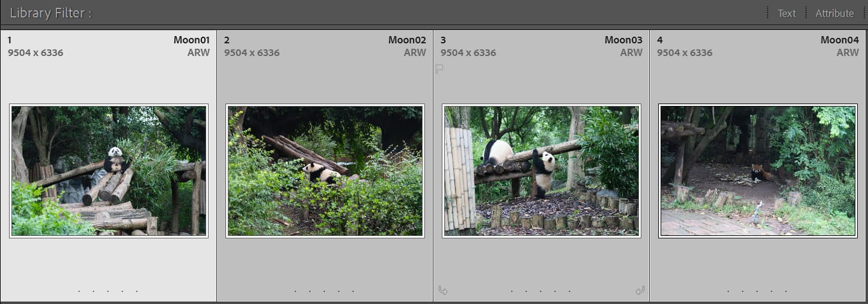The width and height of the screenshot is (868, 304).
Task: Open the Attribute filter tab
Action: tap(834, 13)
